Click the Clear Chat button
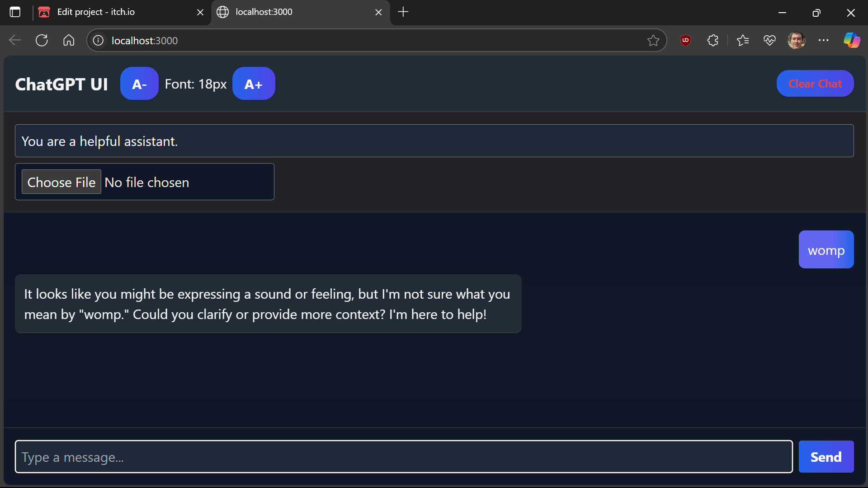The width and height of the screenshot is (868, 488). 815,84
